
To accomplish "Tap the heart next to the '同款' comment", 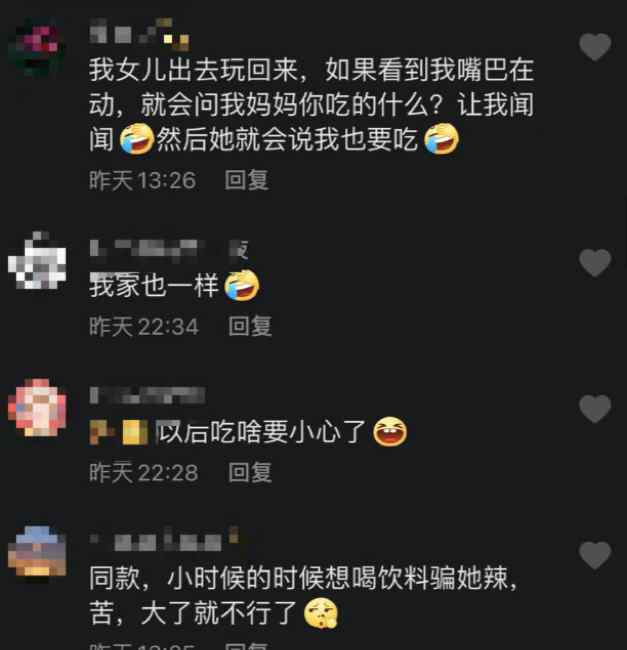I will tap(595, 555).
